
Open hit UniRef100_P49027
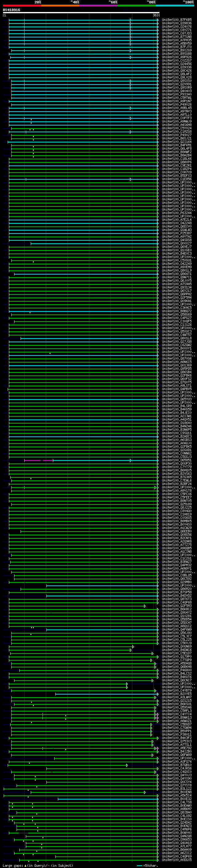pos(177,135)
